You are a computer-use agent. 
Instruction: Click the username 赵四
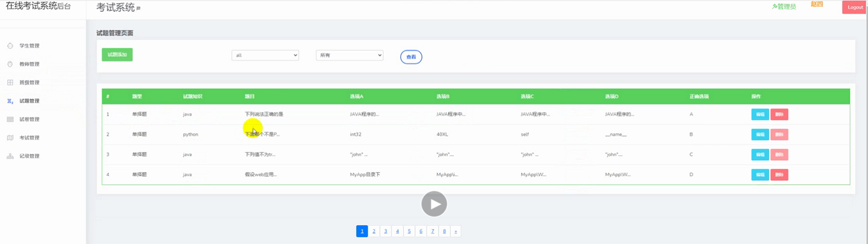tap(817, 4)
